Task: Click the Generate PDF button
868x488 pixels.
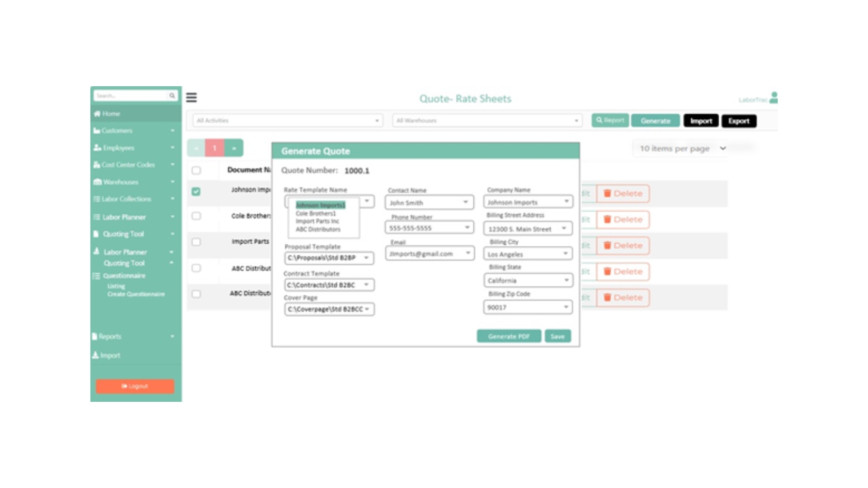Action: pos(508,336)
